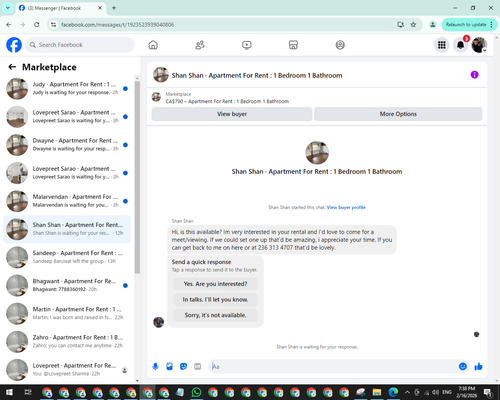Open Windows notification center
The image size is (500, 400).
click(488, 392)
